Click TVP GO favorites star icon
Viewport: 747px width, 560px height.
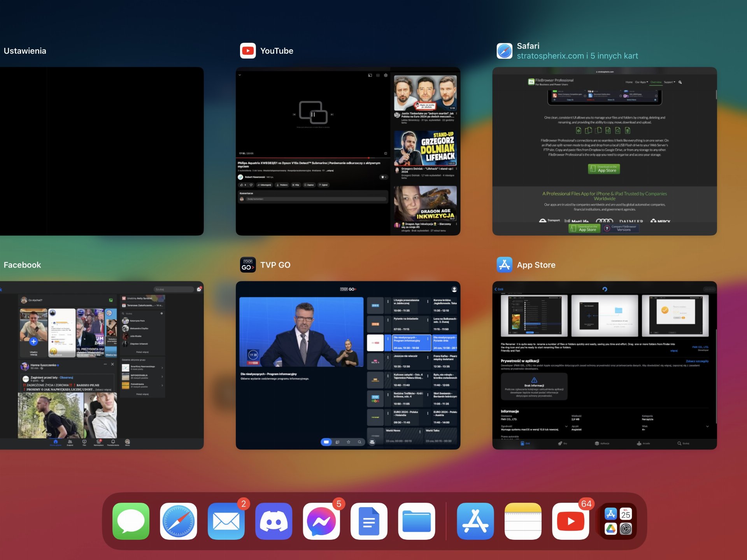click(x=349, y=442)
